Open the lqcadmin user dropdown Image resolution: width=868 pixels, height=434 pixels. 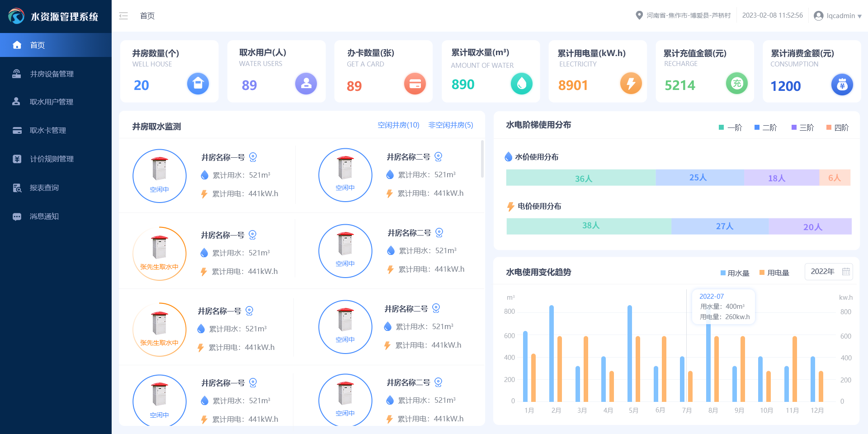[838, 16]
